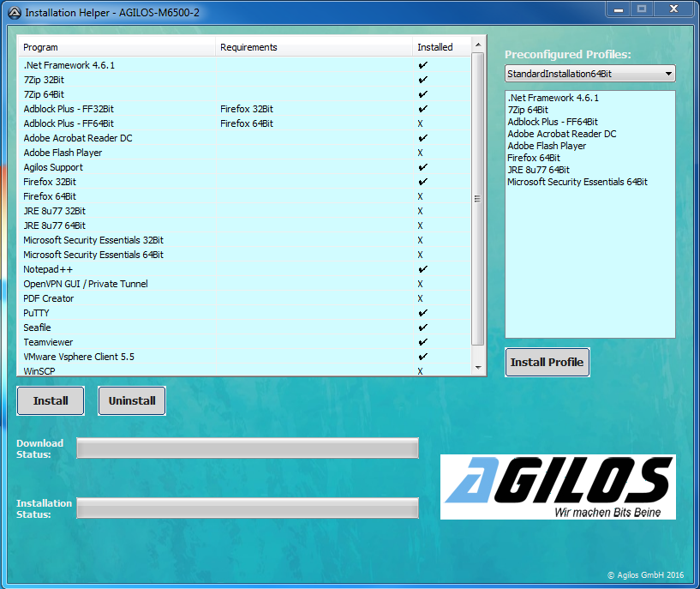Click not-installed X for Adobe Flash Player
Image resolution: width=700 pixels, height=589 pixels.
tap(420, 153)
